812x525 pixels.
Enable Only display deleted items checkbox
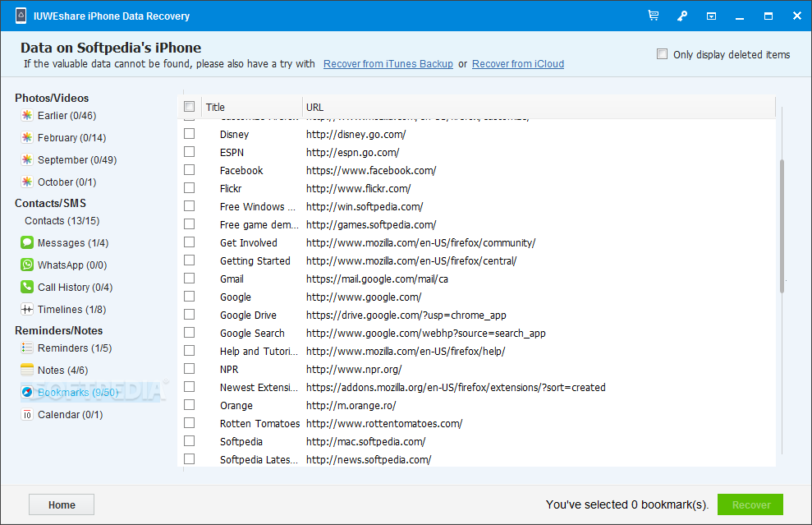click(x=662, y=54)
